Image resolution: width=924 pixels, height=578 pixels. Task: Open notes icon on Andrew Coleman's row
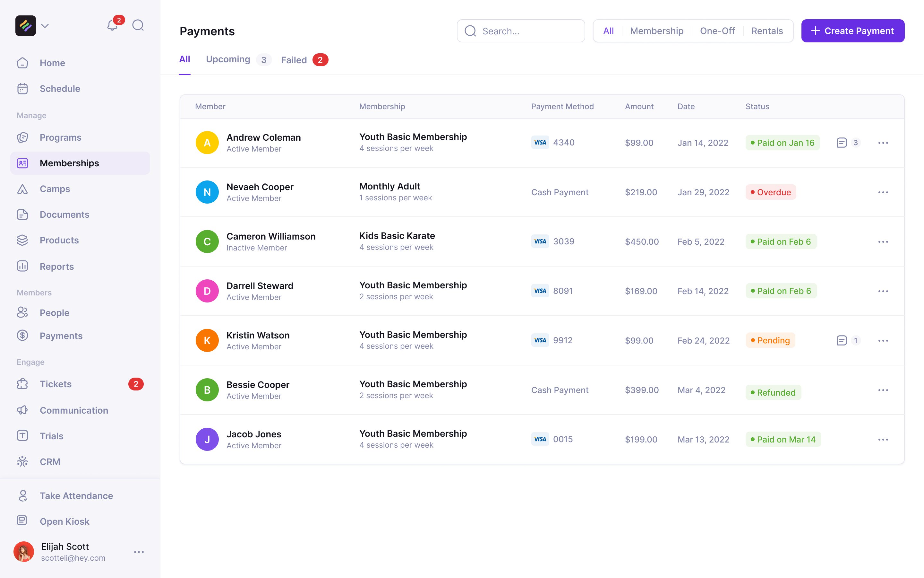[x=842, y=143]
